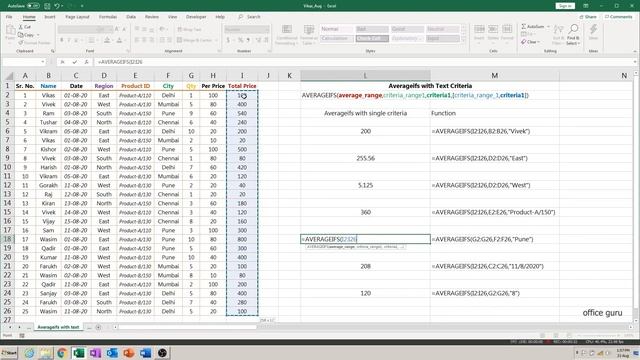640x360 pixels.
Task: Toggle Italic formatting
Action: (69, 40)
